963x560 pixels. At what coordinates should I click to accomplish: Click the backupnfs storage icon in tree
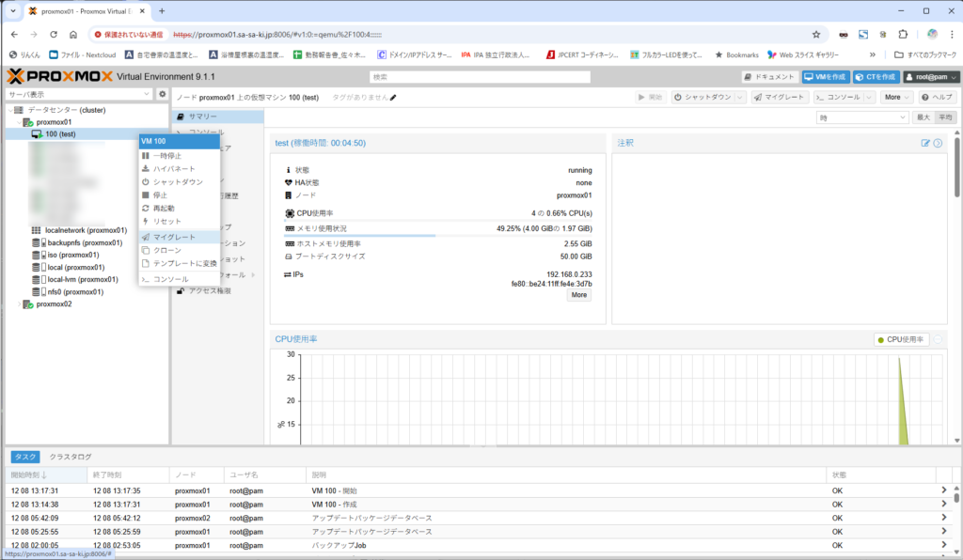point(39,242)
